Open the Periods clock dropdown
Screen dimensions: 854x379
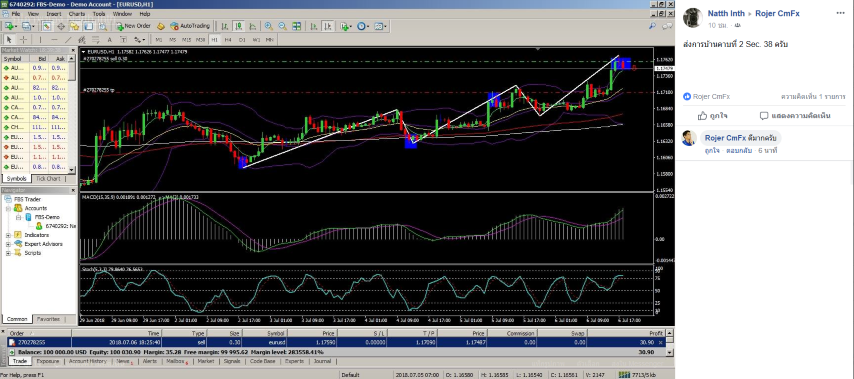[x=363, y=26]
